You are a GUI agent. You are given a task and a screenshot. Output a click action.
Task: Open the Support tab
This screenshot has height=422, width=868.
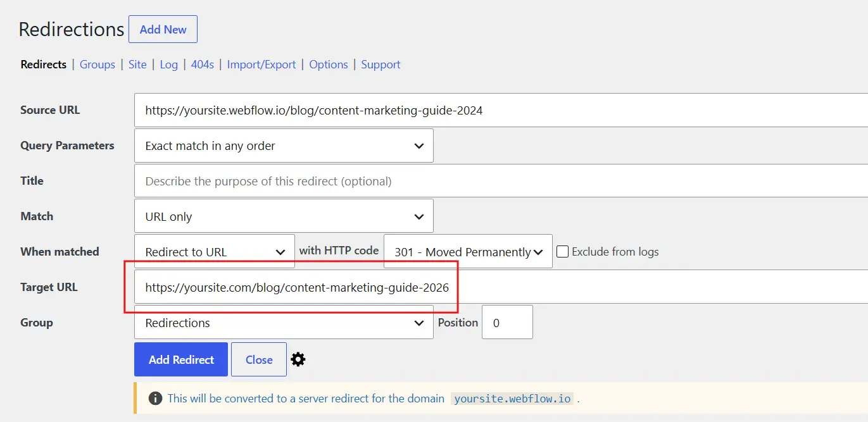381,65
